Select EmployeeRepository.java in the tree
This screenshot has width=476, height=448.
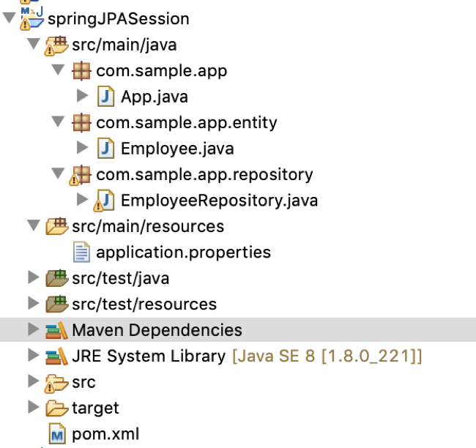220,201
